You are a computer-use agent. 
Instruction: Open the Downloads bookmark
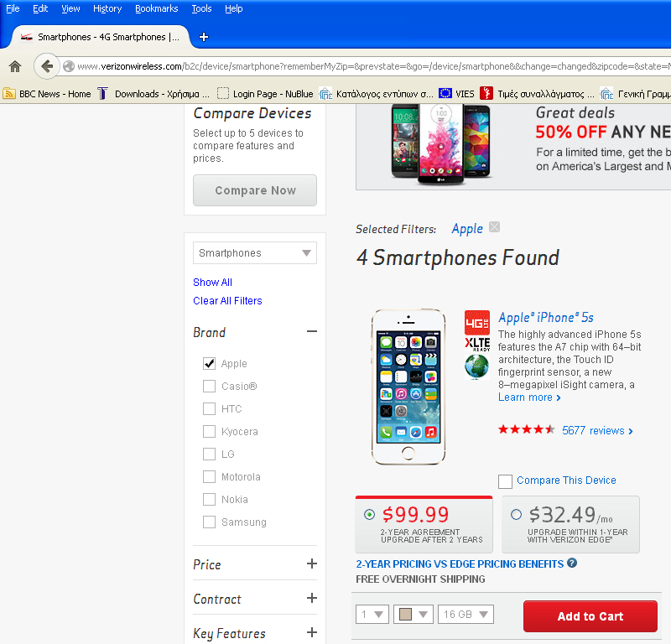pos(153,94)
